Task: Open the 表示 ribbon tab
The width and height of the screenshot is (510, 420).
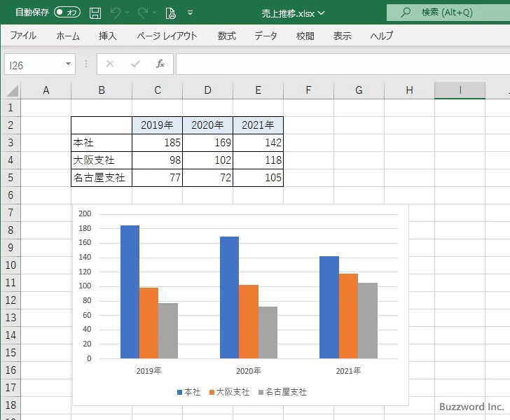Action: pos(342,36)
